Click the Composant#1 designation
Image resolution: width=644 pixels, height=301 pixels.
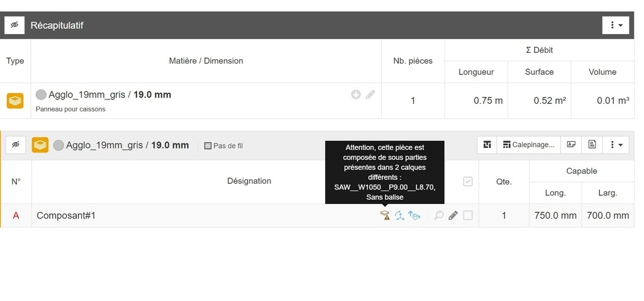pyautogui.click(x=66, y=215)
